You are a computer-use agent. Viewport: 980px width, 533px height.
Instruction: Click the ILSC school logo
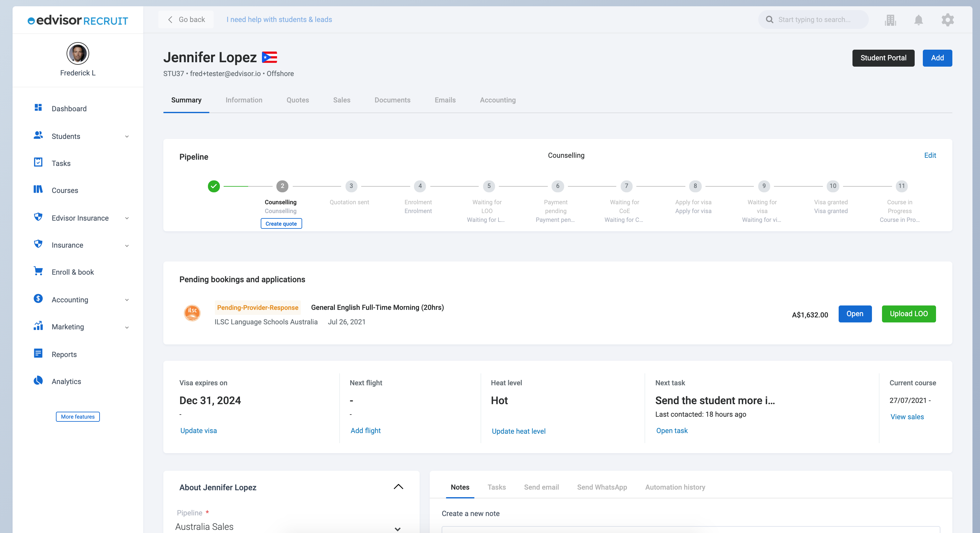[192, 313]
